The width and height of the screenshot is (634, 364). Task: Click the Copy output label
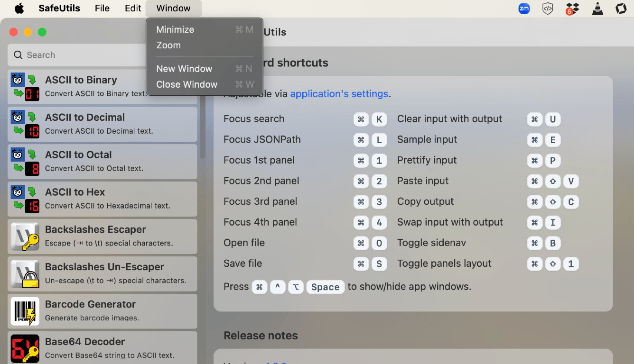click(x=425, y=201)
